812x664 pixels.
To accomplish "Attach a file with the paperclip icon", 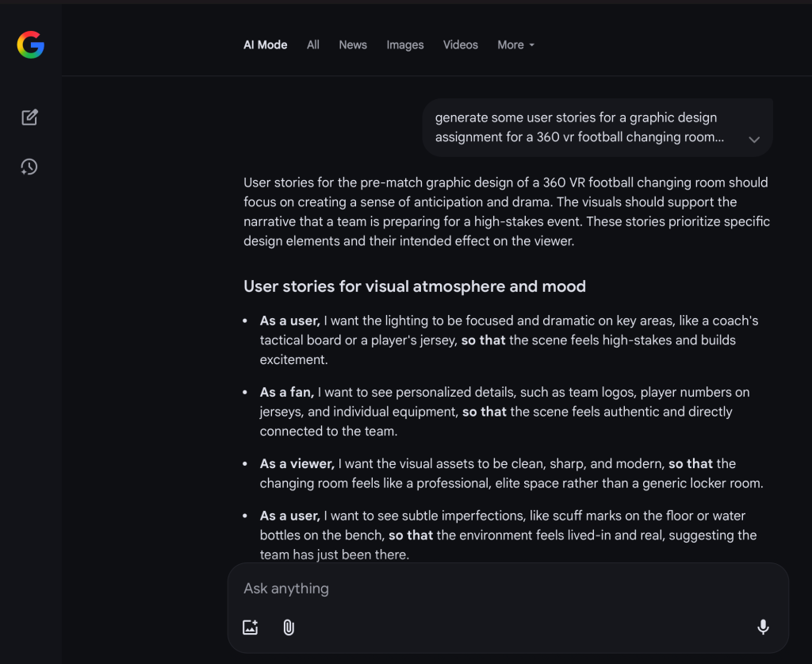I will point(289,628).
